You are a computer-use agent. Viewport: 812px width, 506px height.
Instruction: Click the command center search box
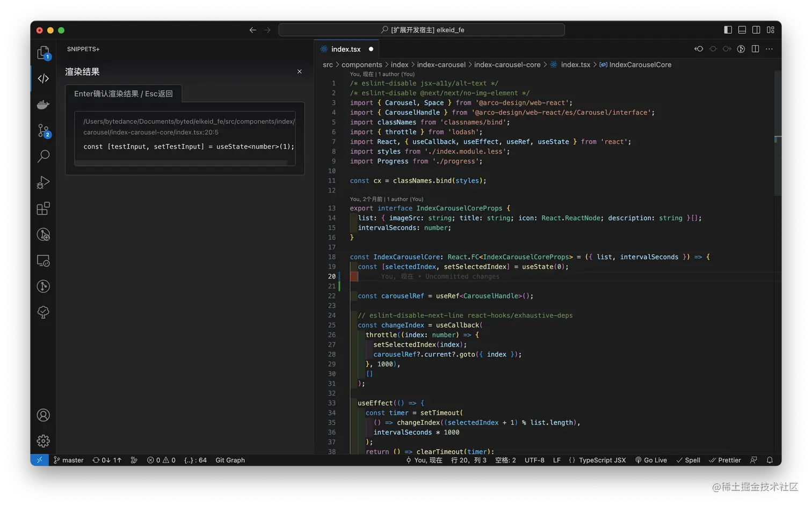422,30
